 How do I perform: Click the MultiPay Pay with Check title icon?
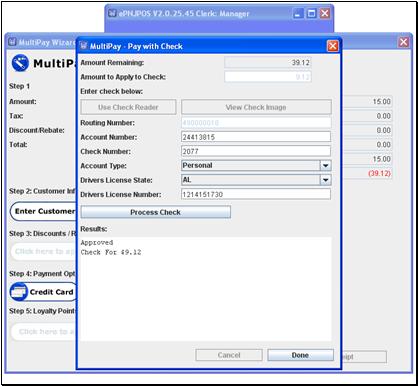pyautogui.click(x=84, y=46)
